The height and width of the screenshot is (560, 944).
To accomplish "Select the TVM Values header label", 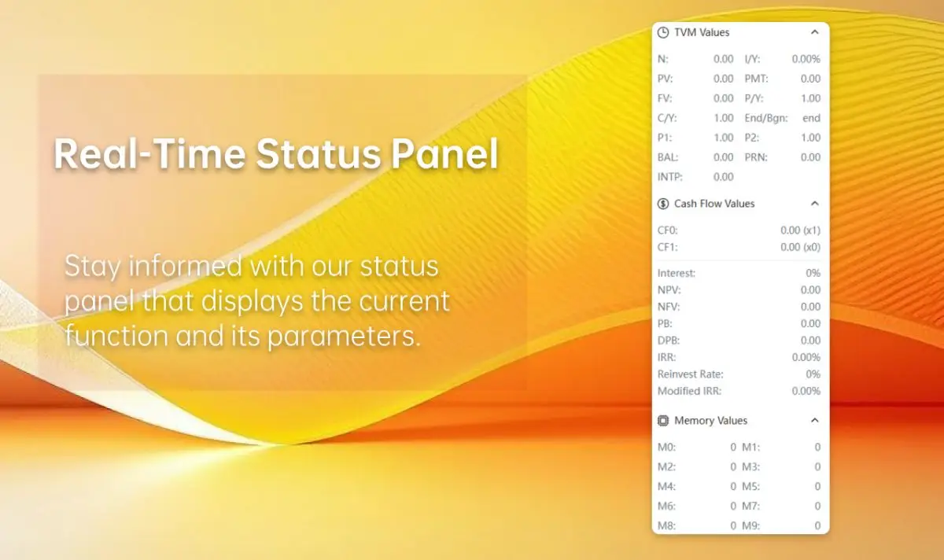I will coord(702,33).
